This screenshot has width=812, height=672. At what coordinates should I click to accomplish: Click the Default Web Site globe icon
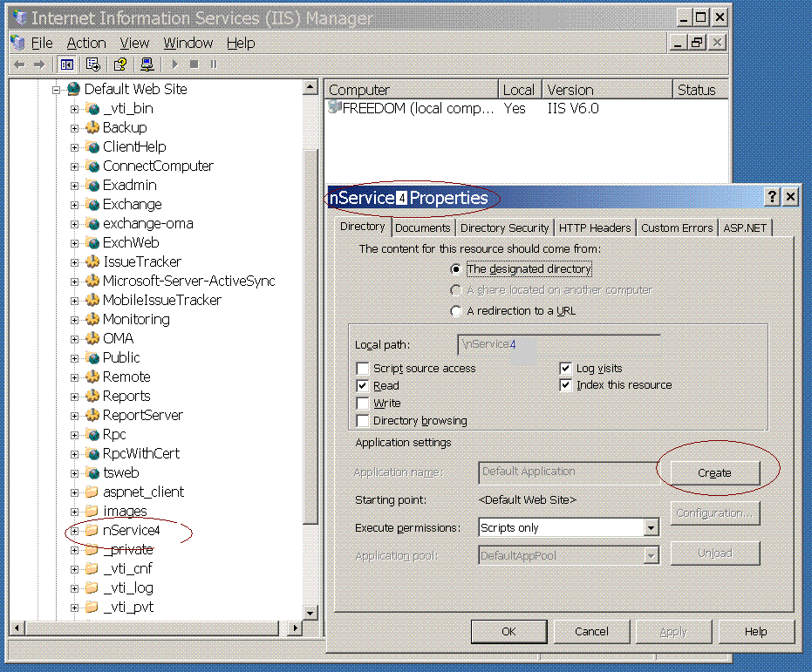point(74,89)
